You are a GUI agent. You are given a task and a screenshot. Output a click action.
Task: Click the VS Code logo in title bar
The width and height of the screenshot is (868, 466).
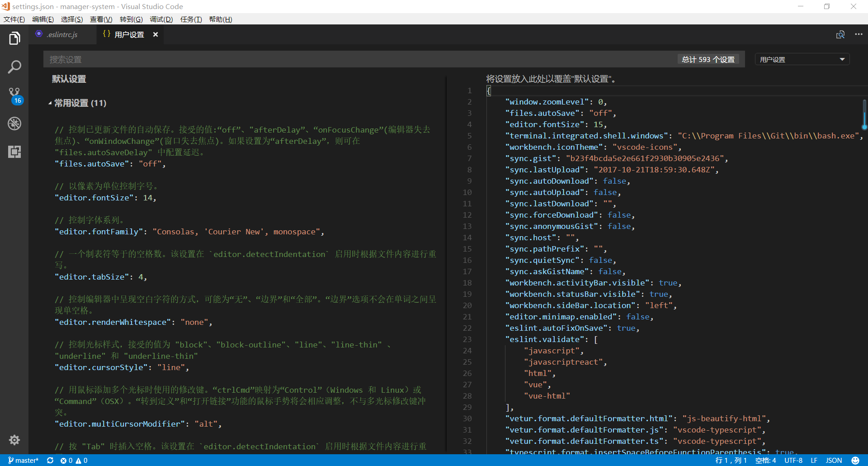[5, 6]
